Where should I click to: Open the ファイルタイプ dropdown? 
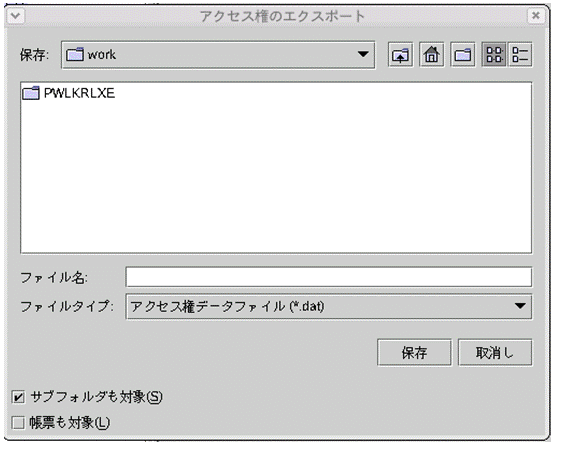(329, 307)
